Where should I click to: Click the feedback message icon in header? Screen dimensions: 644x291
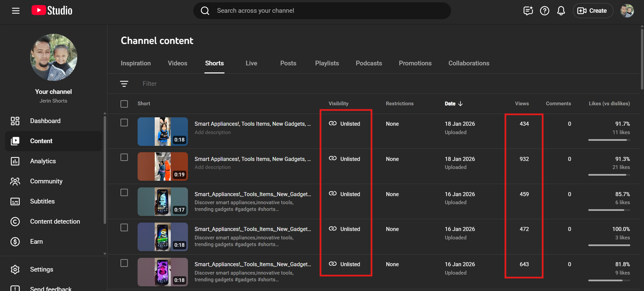pos(528,11)
